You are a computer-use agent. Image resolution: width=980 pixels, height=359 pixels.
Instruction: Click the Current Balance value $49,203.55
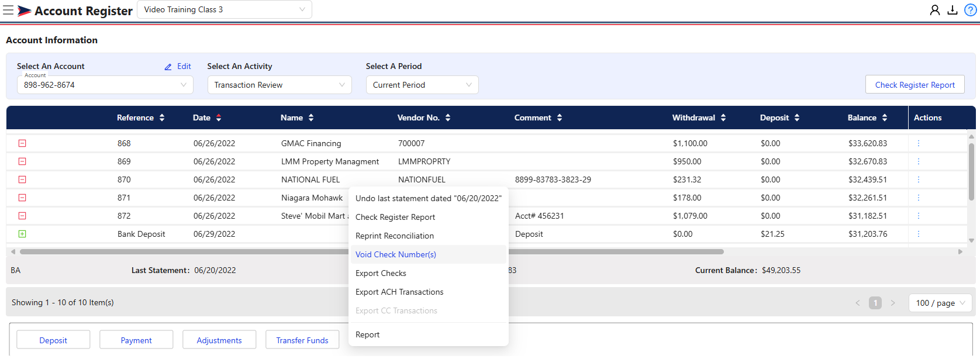click(781, 270)
